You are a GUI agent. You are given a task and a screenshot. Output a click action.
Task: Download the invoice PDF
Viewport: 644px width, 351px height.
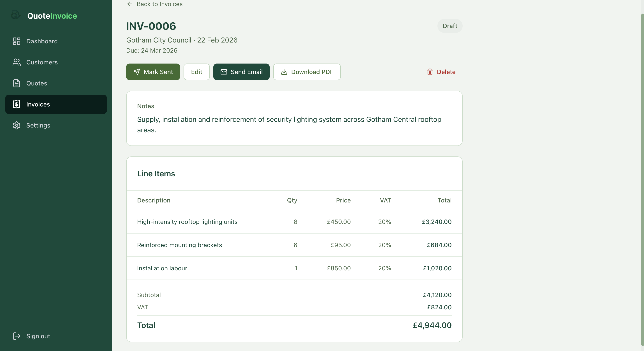point(307,72)
